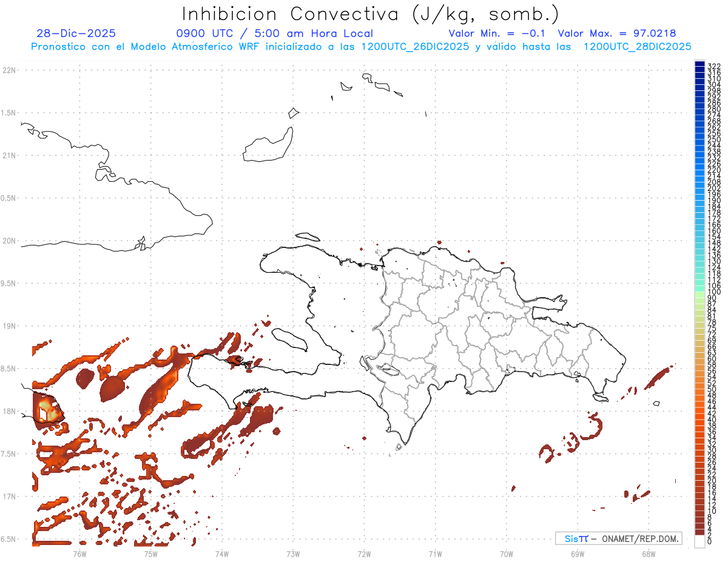Click the "Inhibicion Convectiva (J/kg, somb.)" title
Viewport: 728px width, 562px height.
(x=371, y=14)
